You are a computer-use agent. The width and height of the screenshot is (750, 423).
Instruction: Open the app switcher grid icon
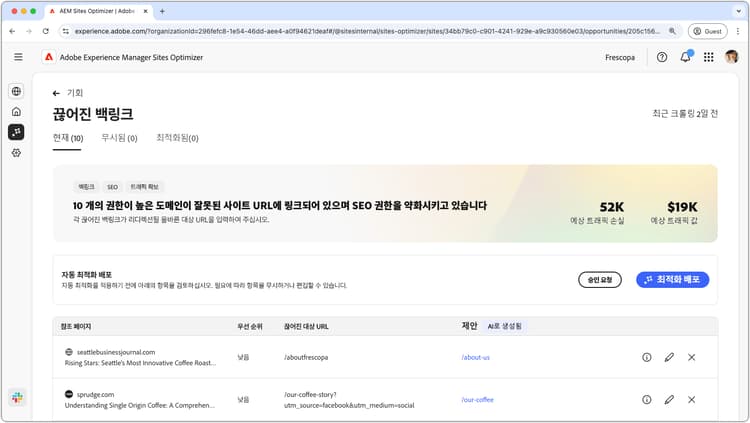708,57
